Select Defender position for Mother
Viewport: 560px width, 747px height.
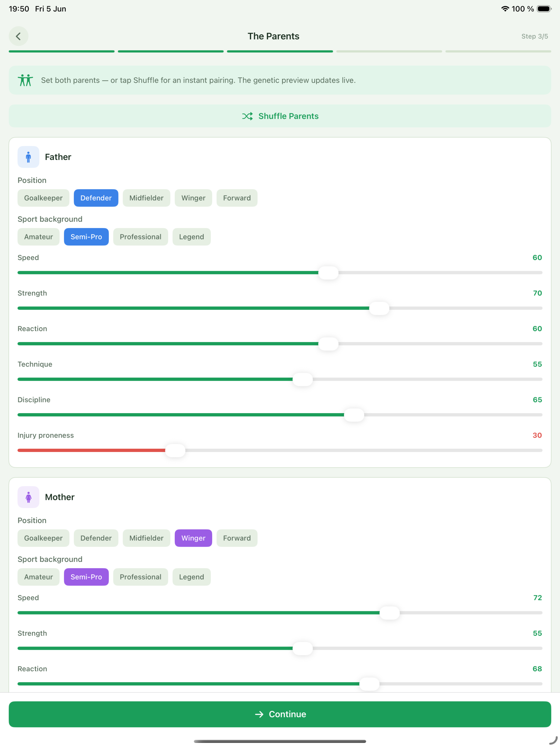click(x=96, y=538)
